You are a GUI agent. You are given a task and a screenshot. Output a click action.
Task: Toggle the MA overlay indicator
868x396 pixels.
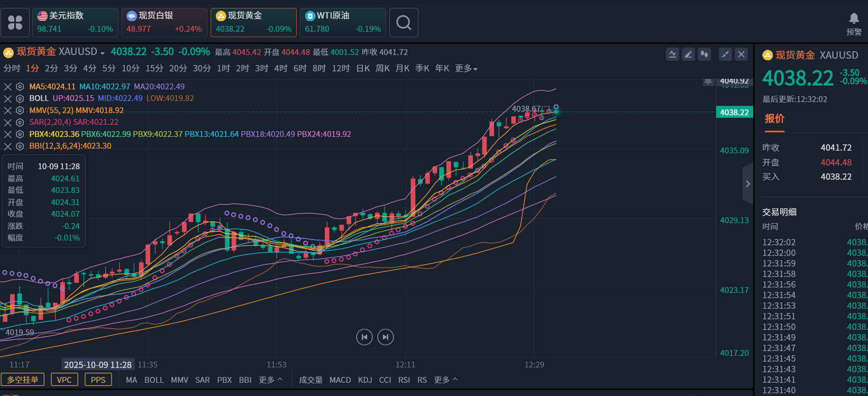(x=132, y=380)
